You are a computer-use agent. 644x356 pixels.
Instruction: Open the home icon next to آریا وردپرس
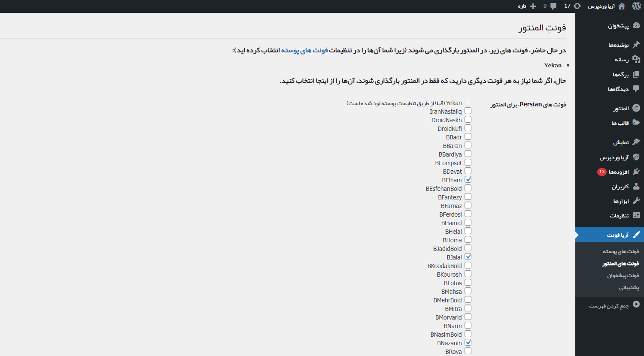[x=622, y=6]
